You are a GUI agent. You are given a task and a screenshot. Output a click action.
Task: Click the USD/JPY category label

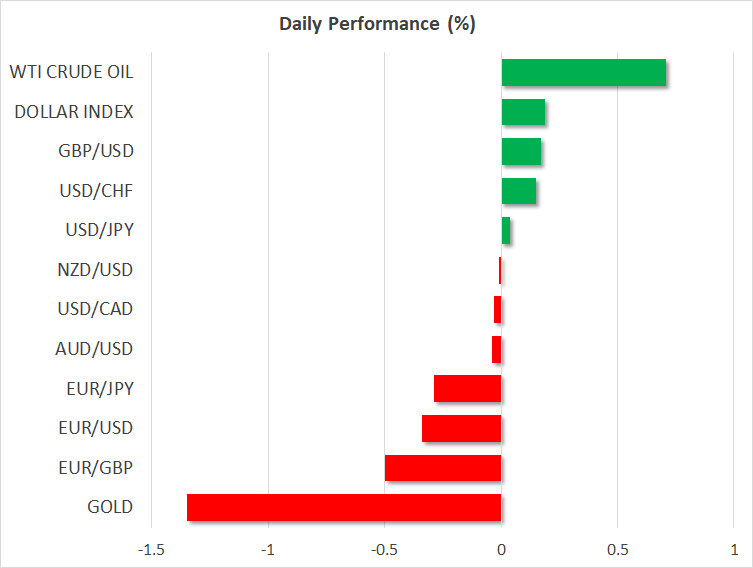[x=96, y=230]
